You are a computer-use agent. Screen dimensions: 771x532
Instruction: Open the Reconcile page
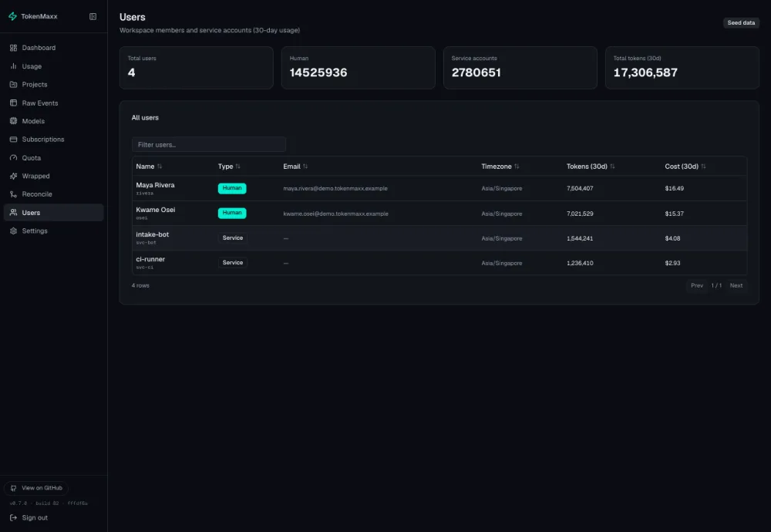[x=54, y=194]
